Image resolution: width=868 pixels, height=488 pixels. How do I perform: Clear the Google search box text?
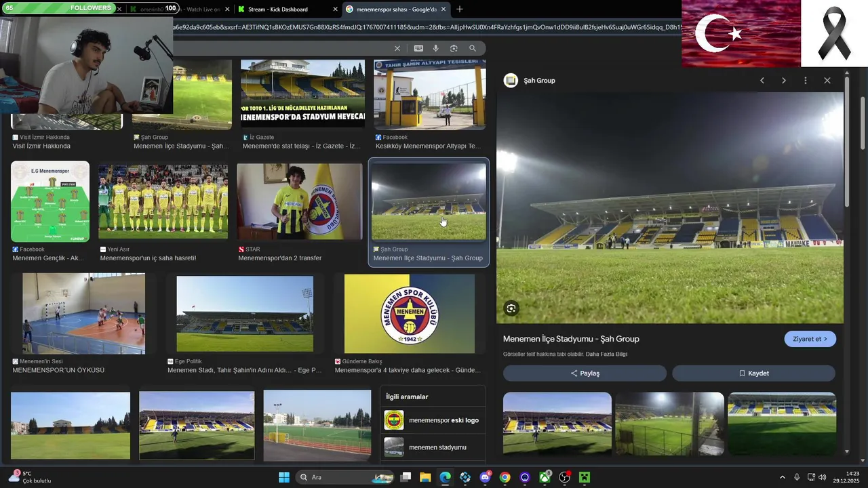[397, 48]
